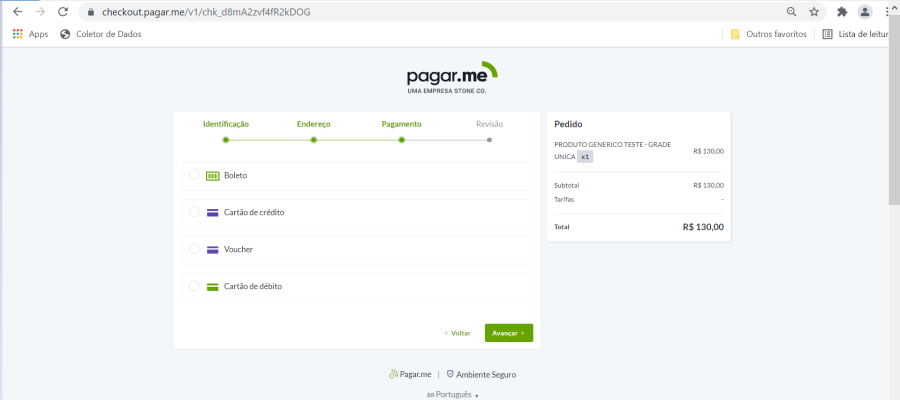The image size is (900, 400).
Task: Open the extensions puzzle icon
Action: pos(842,11)
